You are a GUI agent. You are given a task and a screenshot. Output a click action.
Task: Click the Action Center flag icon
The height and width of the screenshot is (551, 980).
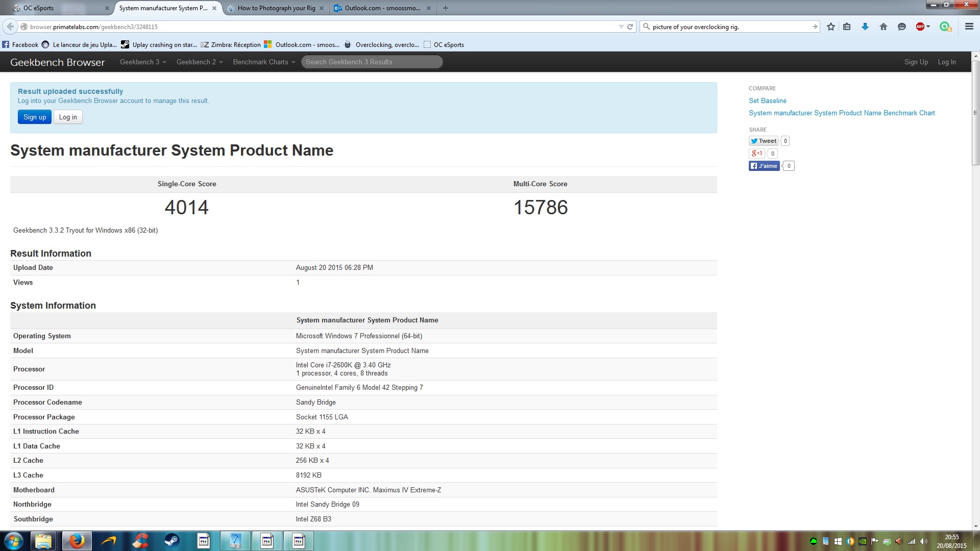click(874, 541)
